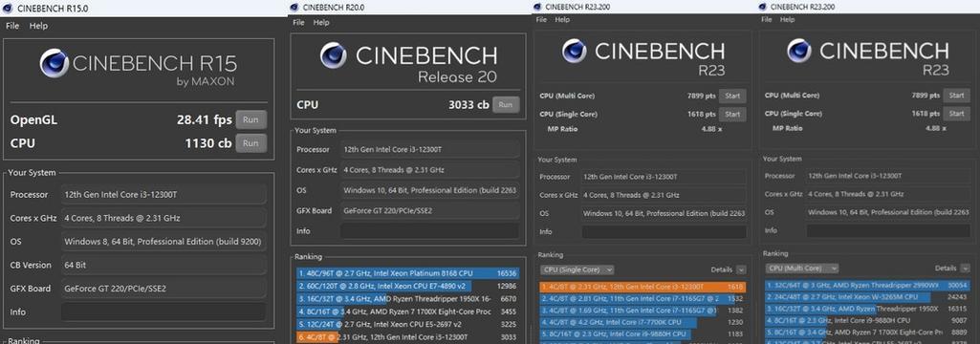980x344 pixels.
Task: Select the Xeon W-3265M ranking row
Action: pyautogui.click(x=867, y=297)
